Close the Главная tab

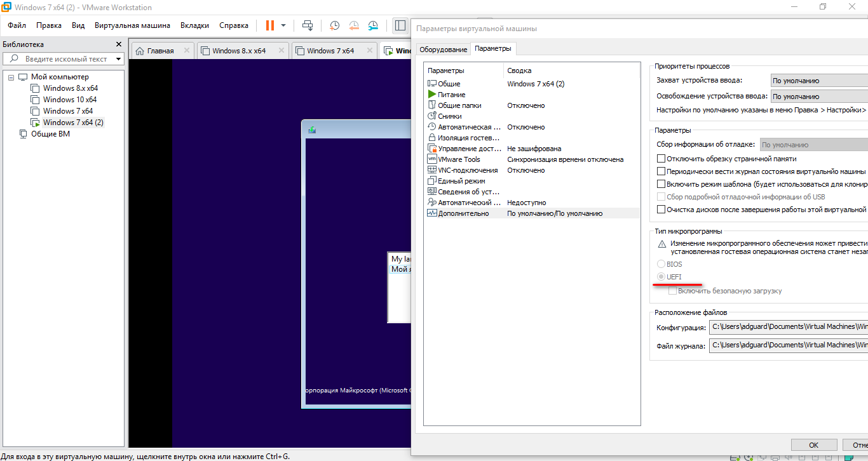point(186,50)
